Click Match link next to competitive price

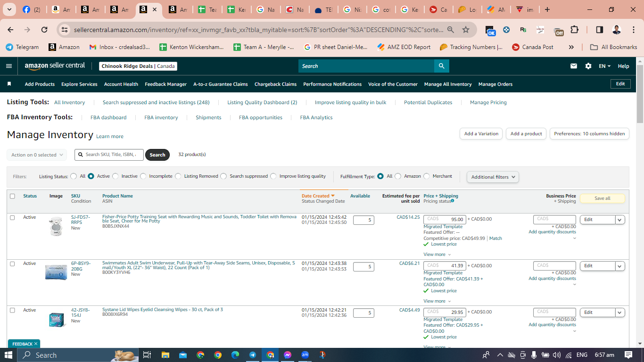pos(495,239)
